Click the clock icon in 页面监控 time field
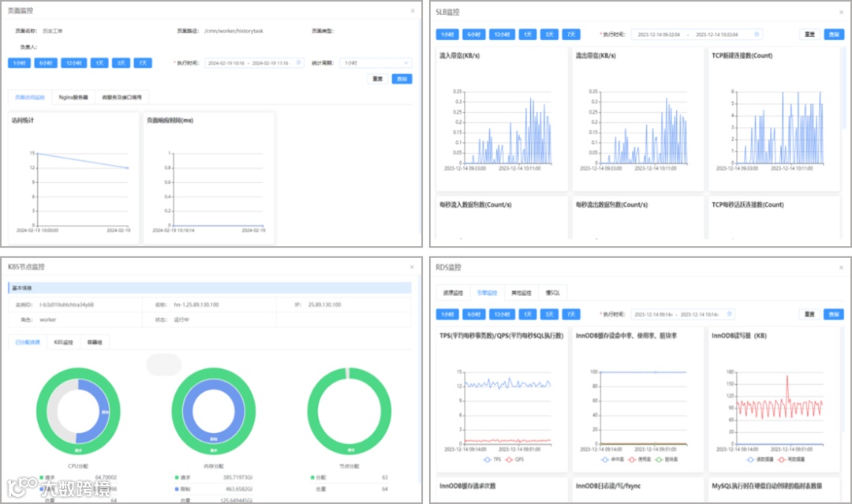 click(298, 63)
